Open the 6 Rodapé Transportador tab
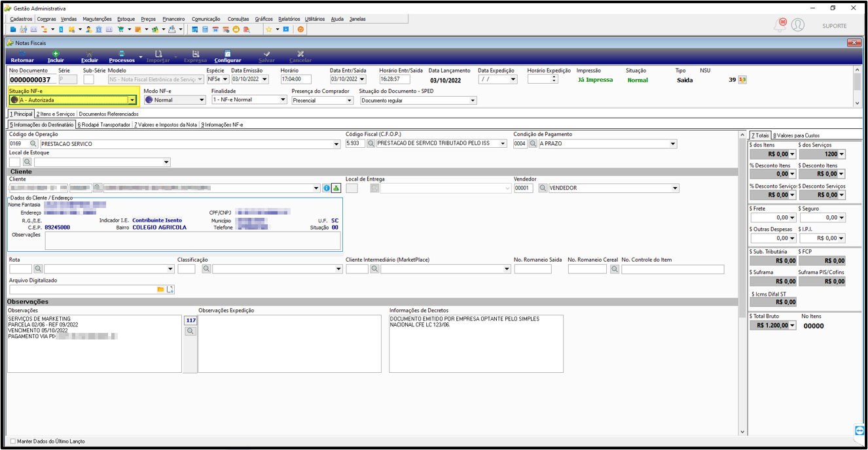Screen dimensions: 868x450 [x=103, y=124]
